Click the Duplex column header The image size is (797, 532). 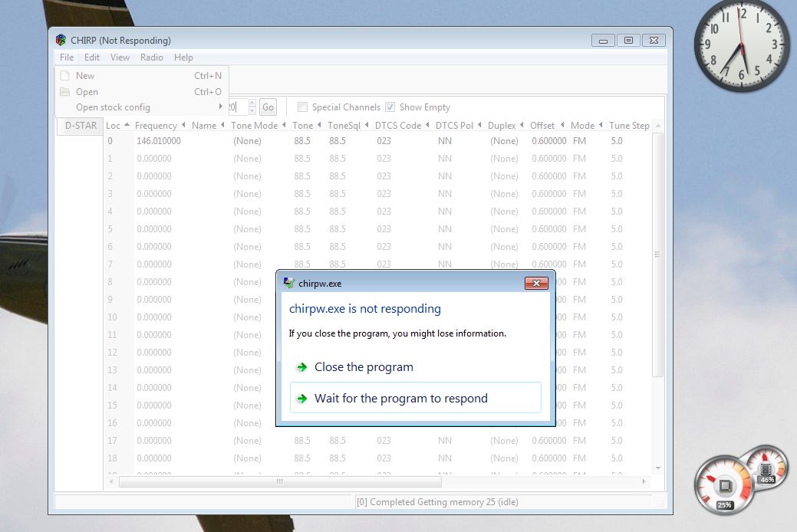point(506,126)
